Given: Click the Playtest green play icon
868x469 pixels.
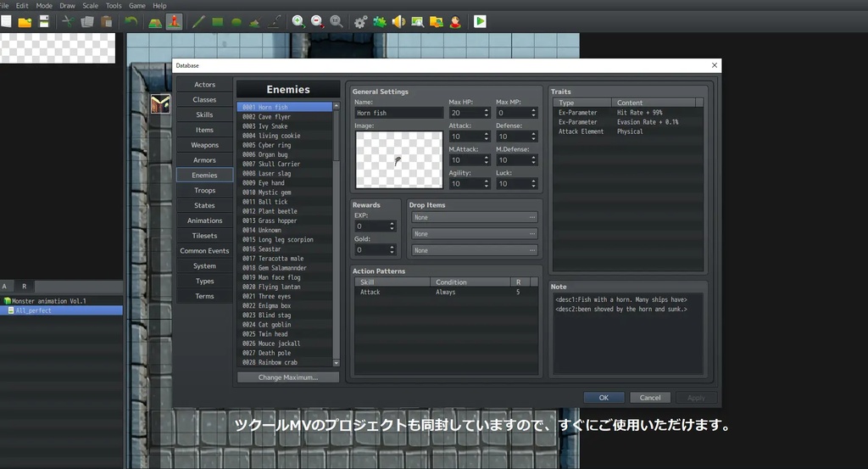Looking at the screenshot, I should [x=480, y=22].
